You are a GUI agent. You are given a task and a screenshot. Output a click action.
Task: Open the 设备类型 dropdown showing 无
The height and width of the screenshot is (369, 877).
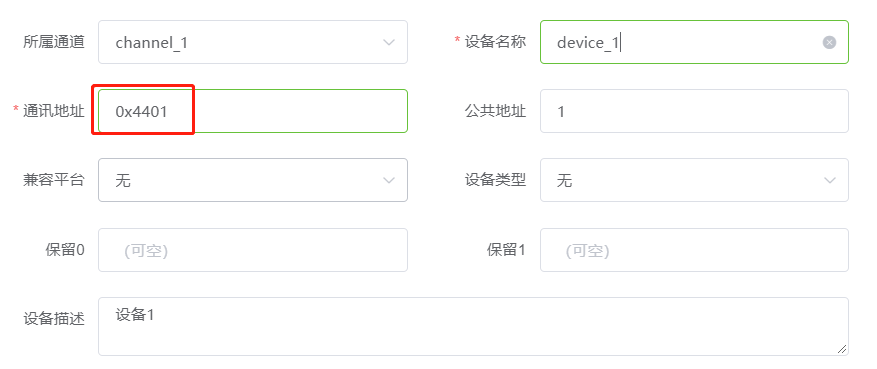click(x=694, y=180)
